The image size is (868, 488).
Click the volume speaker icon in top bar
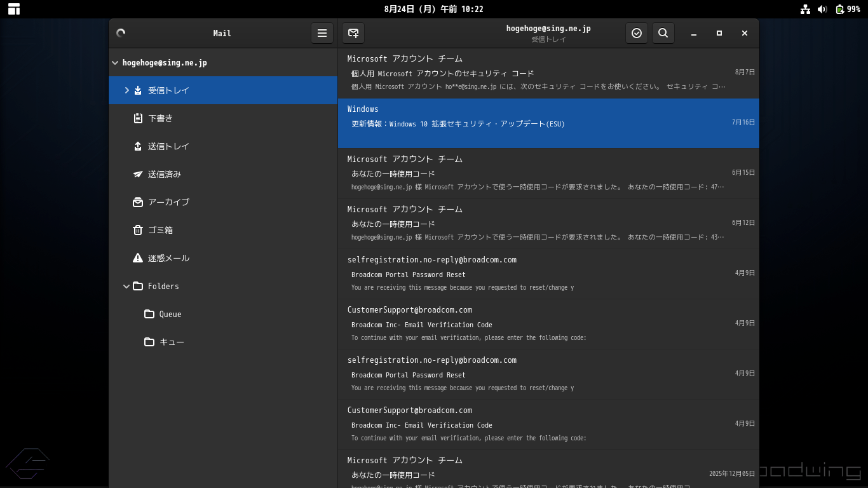click(x=822, y=9)
